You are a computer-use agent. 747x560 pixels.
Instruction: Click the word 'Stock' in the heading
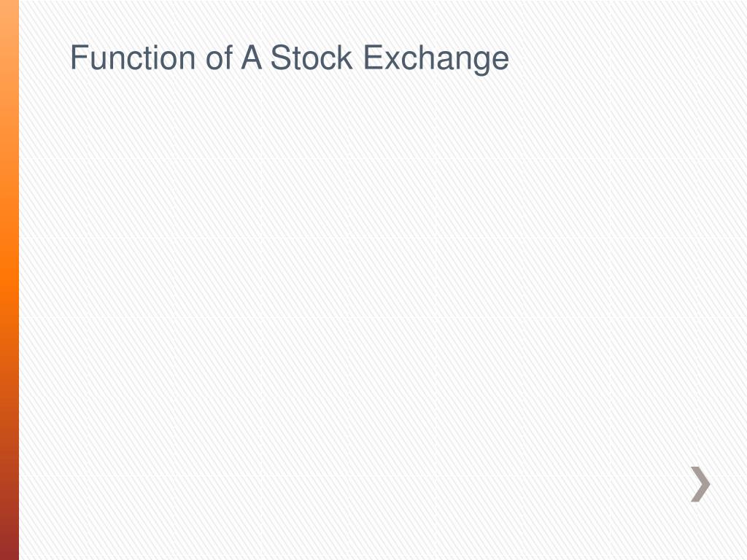(311, 58)
